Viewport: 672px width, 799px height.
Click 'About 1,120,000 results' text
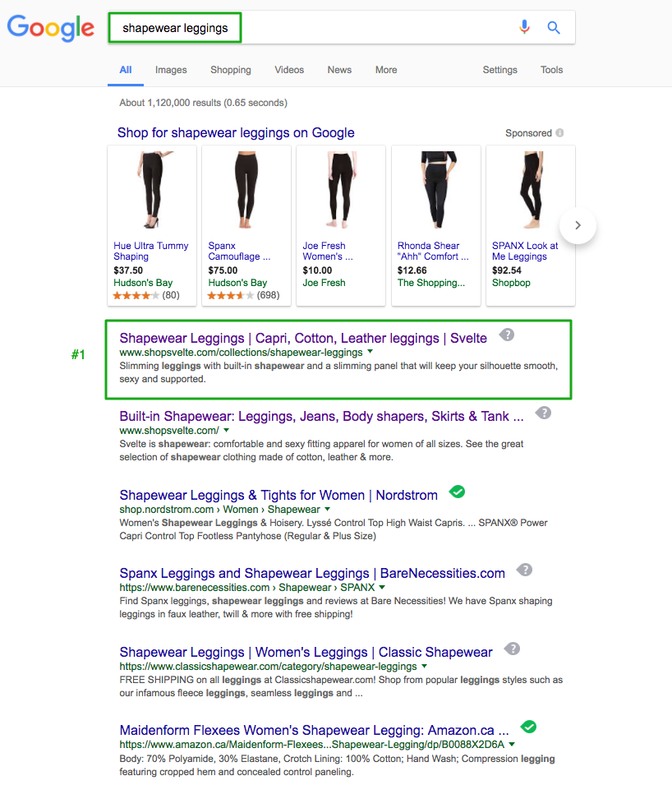coord(203,103)
